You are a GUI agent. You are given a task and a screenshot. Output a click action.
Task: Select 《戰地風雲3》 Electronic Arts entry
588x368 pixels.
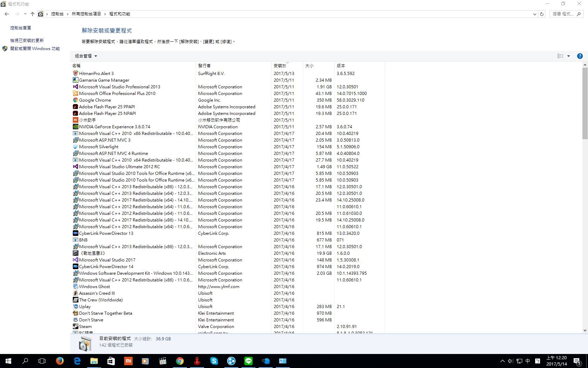227,253
